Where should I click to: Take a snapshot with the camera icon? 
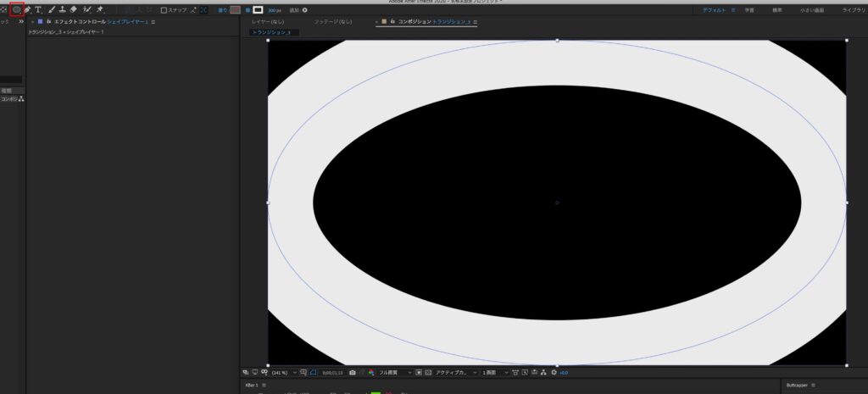[x=353, y=373]
